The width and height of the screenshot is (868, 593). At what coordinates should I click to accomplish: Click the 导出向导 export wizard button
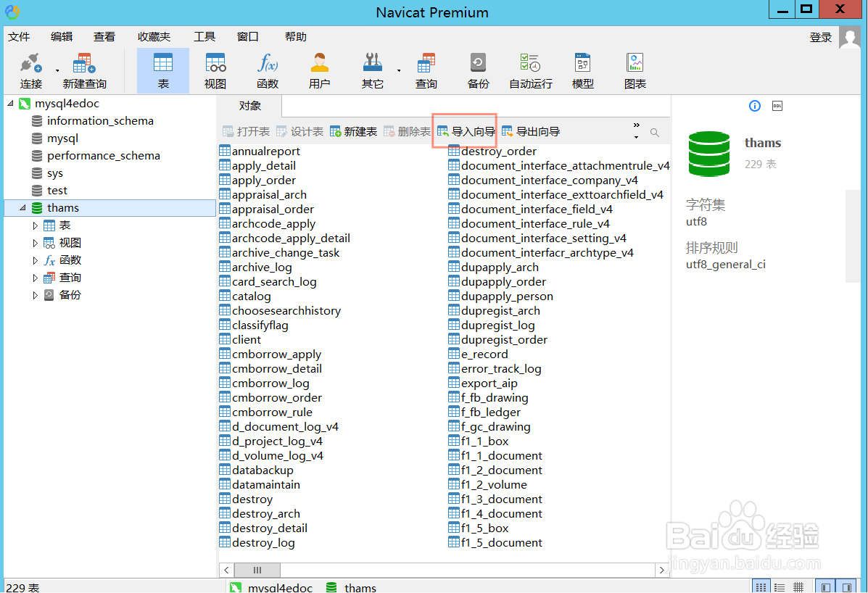[531, 132]
